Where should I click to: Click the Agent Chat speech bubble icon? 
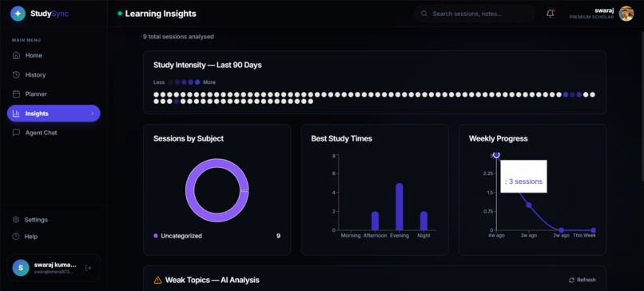click(x=16, y=133)
